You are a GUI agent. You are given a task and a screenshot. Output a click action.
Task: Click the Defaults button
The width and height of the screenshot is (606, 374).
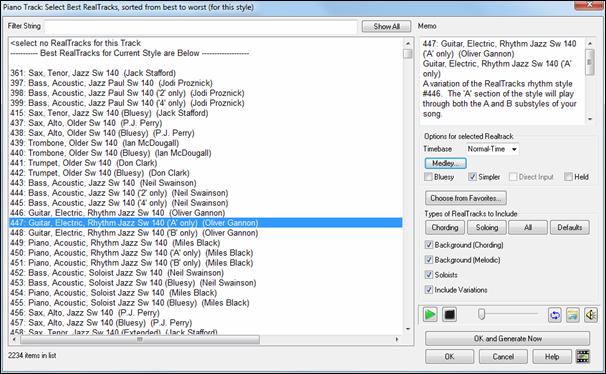[570, 228]
